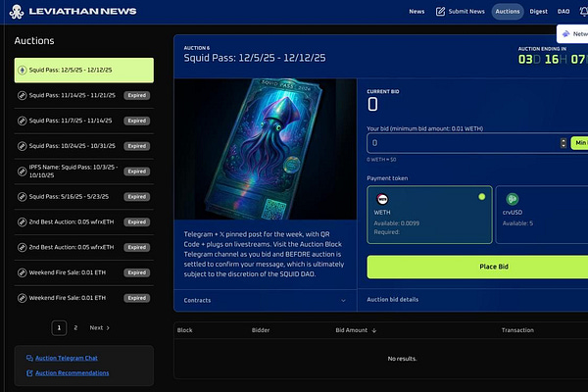This screenshot has width=588, height=392.
Task: Select crvUSD as the payment token
Action: pyautogui.click(x=542, y=215)
